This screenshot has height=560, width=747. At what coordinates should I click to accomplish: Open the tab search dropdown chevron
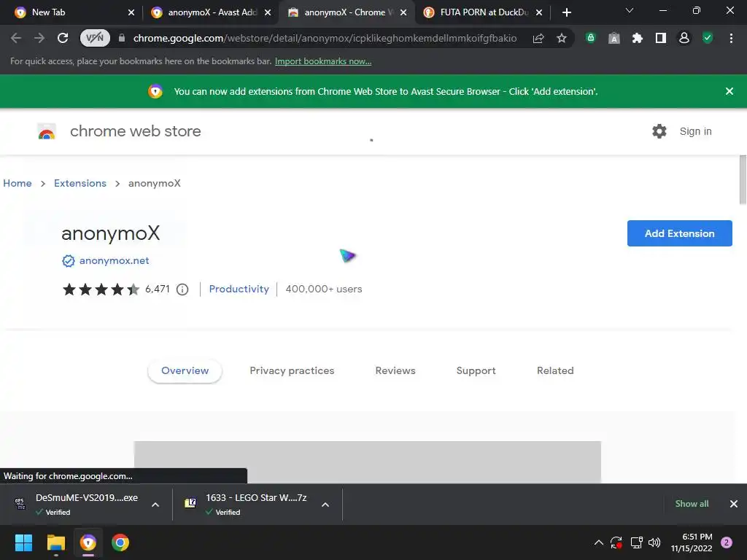[x=630, y=10]
